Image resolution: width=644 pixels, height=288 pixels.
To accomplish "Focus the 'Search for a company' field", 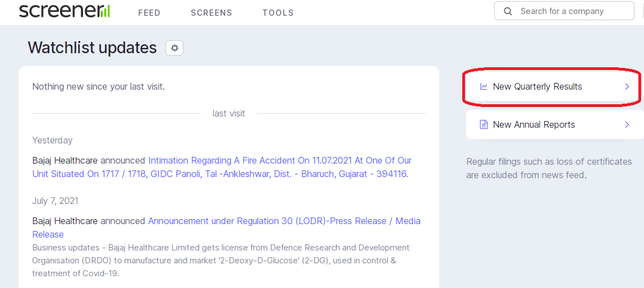I will (564, 11).
